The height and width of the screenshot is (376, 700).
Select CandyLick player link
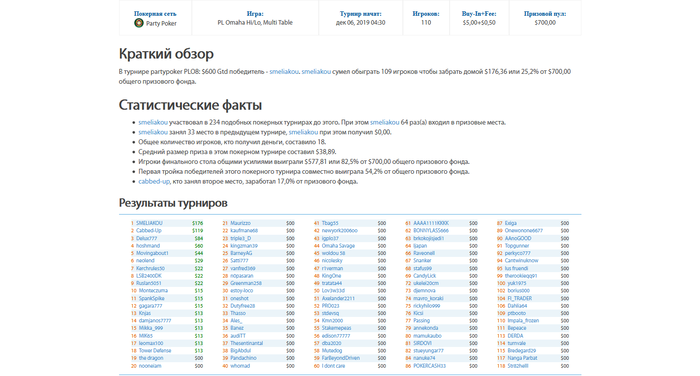[x=425, y=276]
